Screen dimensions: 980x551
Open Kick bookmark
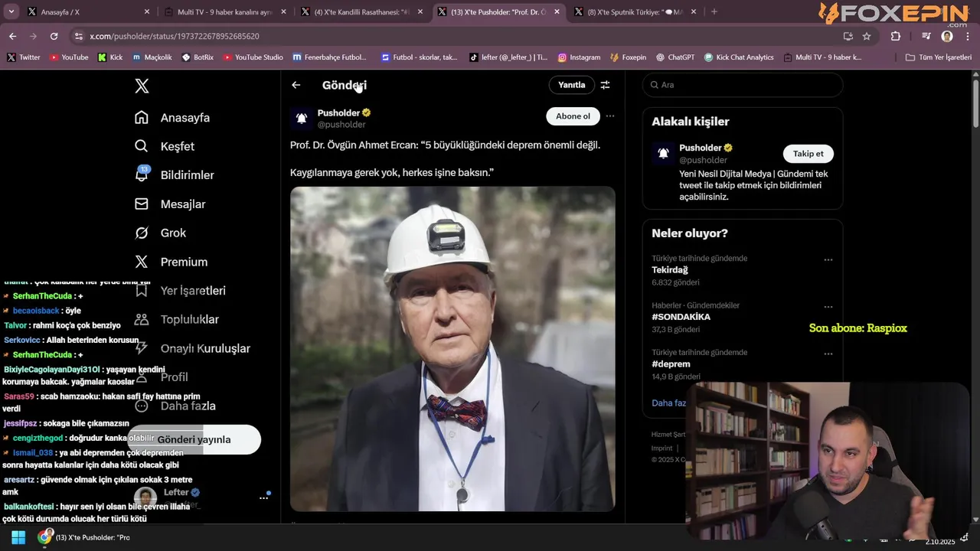pyautogui.click(x=110, y=57)
